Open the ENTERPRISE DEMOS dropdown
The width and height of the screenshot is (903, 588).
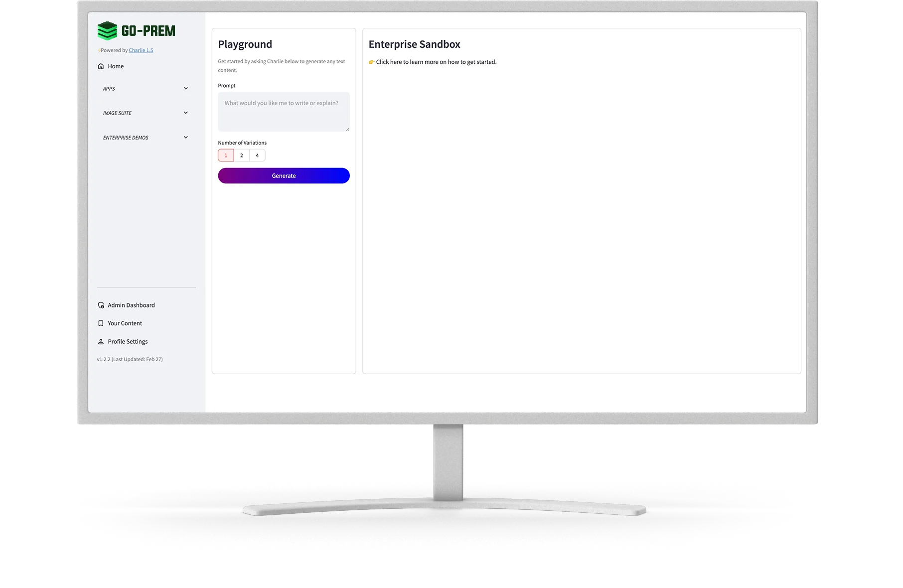click(x=186, y=138)
